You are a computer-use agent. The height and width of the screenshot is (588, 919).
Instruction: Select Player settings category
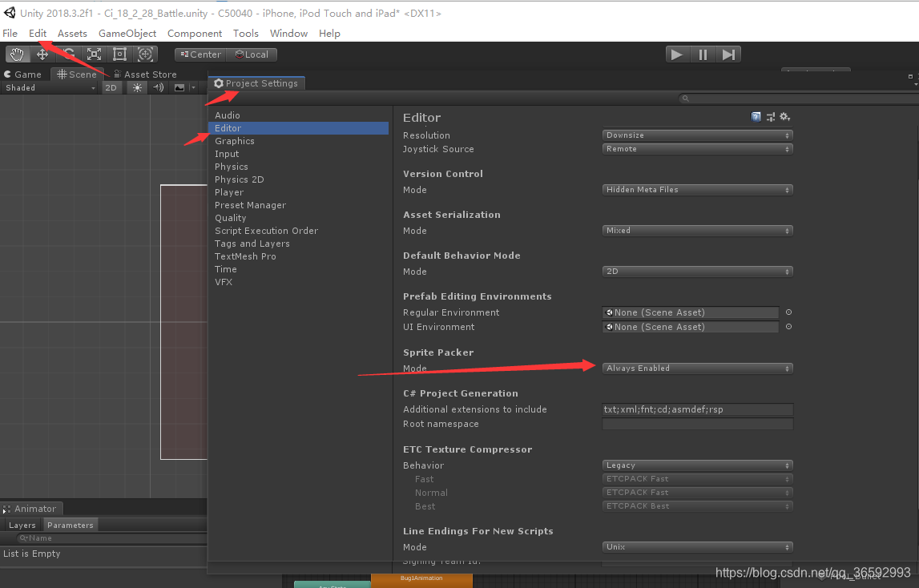tap(298, 193)
